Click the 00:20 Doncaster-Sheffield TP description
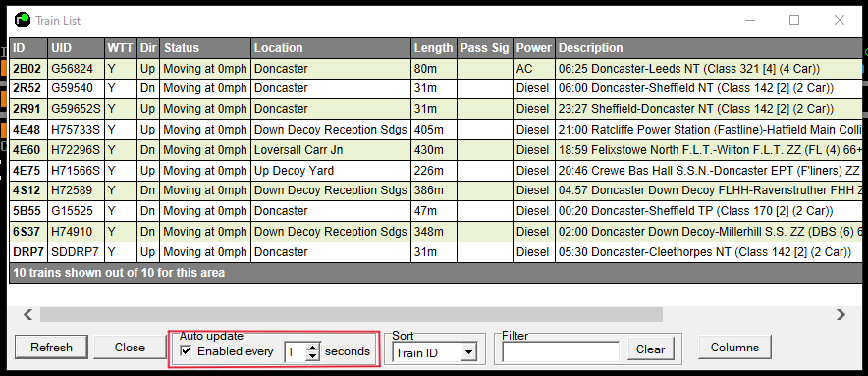 tap(709, 211)
